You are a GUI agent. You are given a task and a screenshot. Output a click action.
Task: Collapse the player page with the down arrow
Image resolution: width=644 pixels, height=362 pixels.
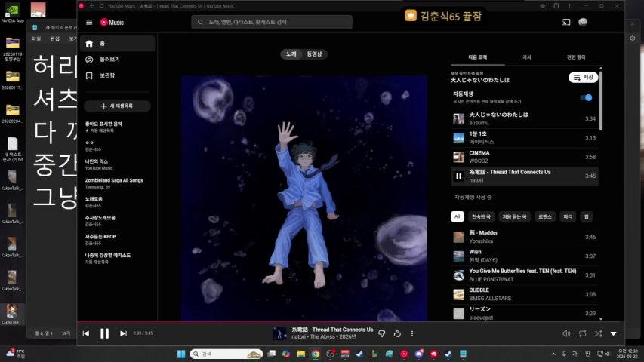point(613,333)
